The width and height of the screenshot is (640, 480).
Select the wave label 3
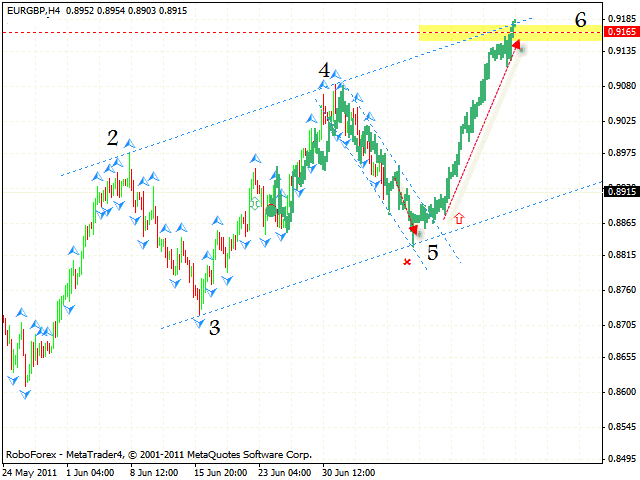(x=214, y=327)
